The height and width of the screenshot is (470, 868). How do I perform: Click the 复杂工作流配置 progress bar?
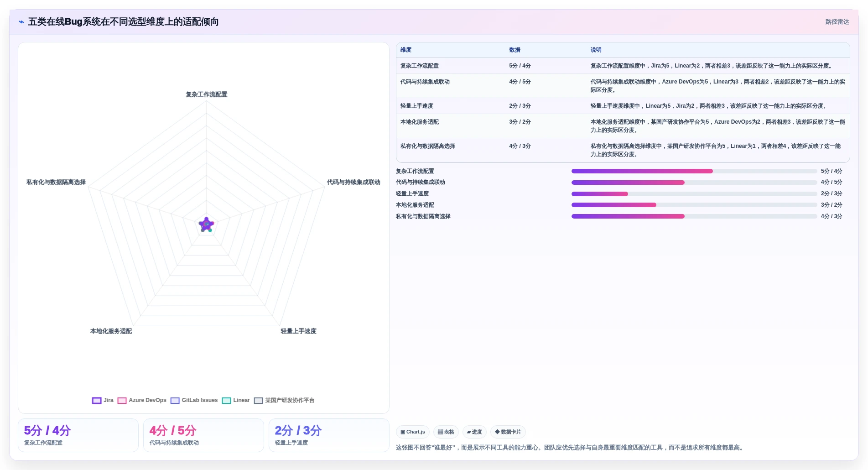click(x=694, y=171)
